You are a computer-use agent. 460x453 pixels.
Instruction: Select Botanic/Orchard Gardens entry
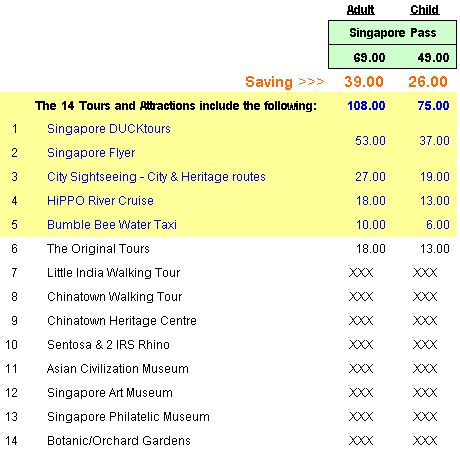click(x=119, y=441)
